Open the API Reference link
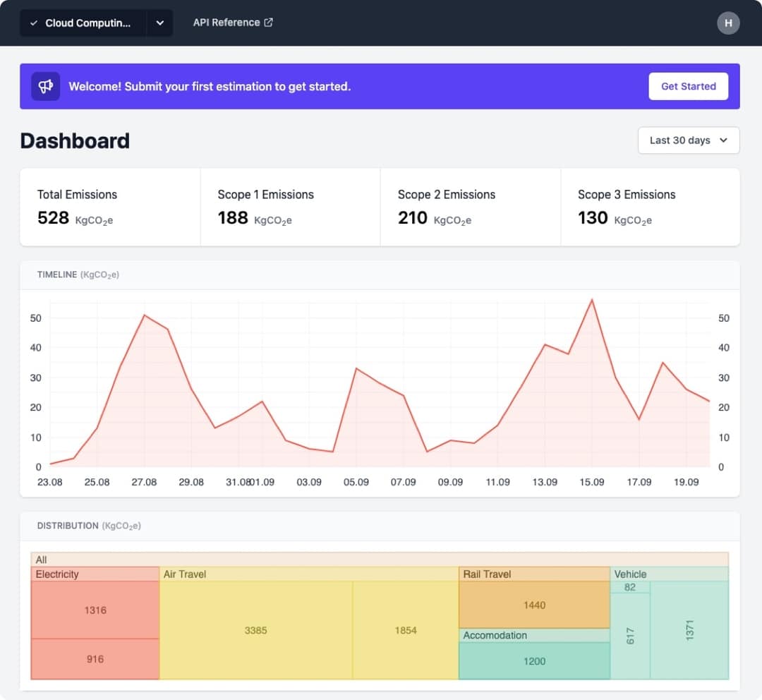Image resolution: width=762 pixels, height=700 pixels. tap(226, 23)
